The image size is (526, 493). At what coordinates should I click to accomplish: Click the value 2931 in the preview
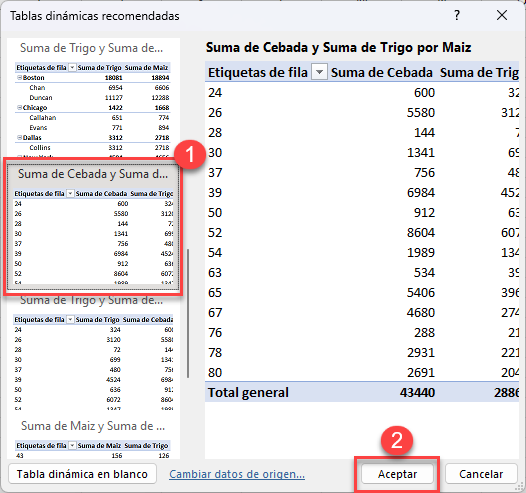pos(421,352)
